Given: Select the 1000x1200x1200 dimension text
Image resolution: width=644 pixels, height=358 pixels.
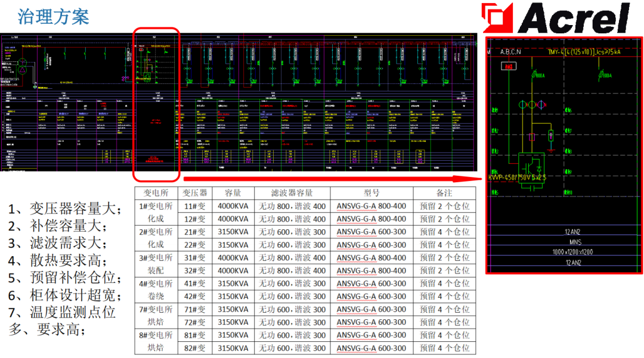Looking at the screenshot, I should [x=572, y=252].
